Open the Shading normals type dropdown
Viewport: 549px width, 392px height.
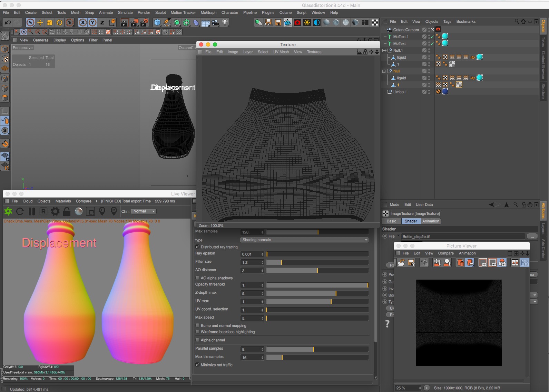304,240
